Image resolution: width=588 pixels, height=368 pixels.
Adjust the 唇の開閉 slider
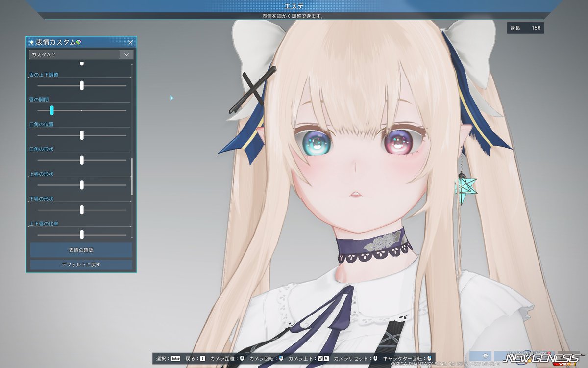point(51,110)
